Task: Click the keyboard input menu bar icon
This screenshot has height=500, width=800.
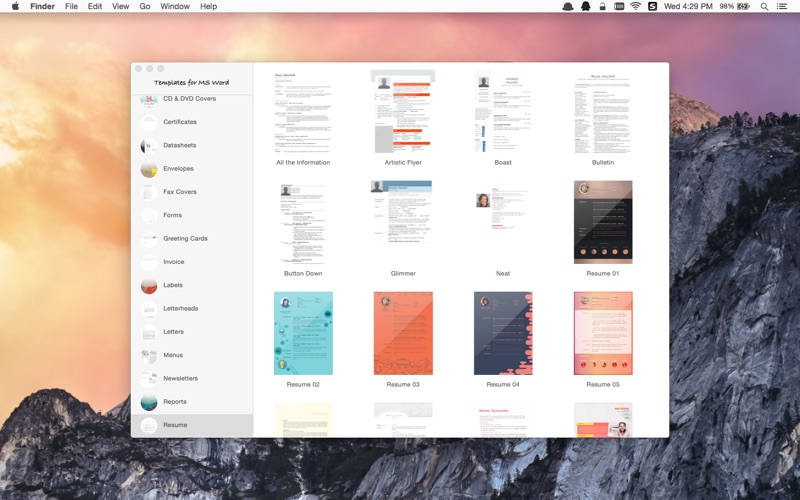Action: (x=619, y=6)
